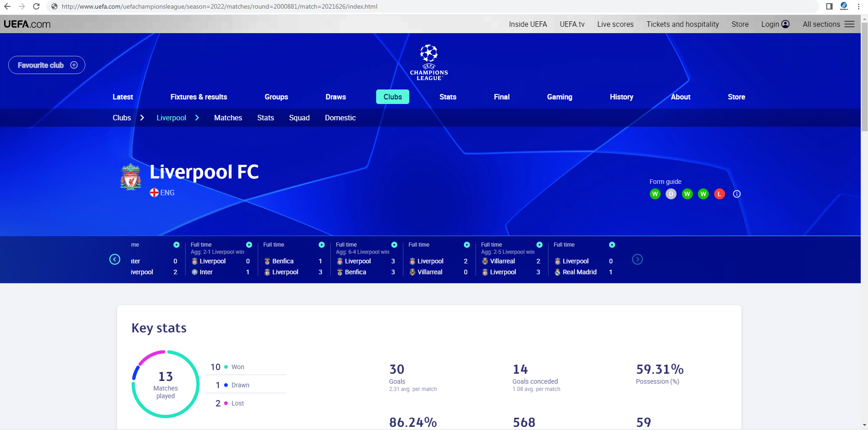Open Liverpool Matches sub-tab

tap(228, 118)
